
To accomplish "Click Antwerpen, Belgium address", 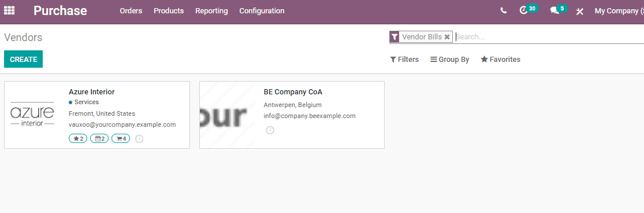I will coord(293,105).
